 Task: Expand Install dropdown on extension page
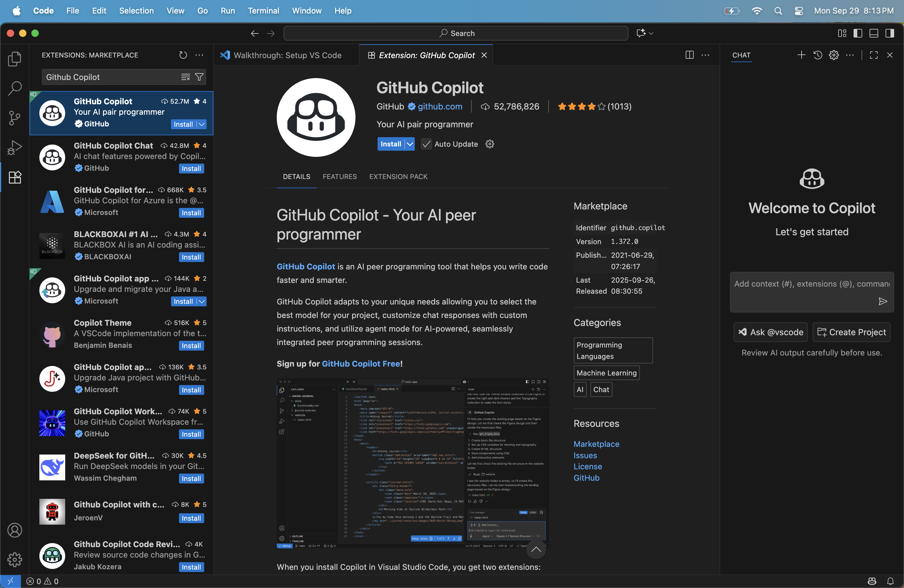pyautogui.click(x=410, y=144)
